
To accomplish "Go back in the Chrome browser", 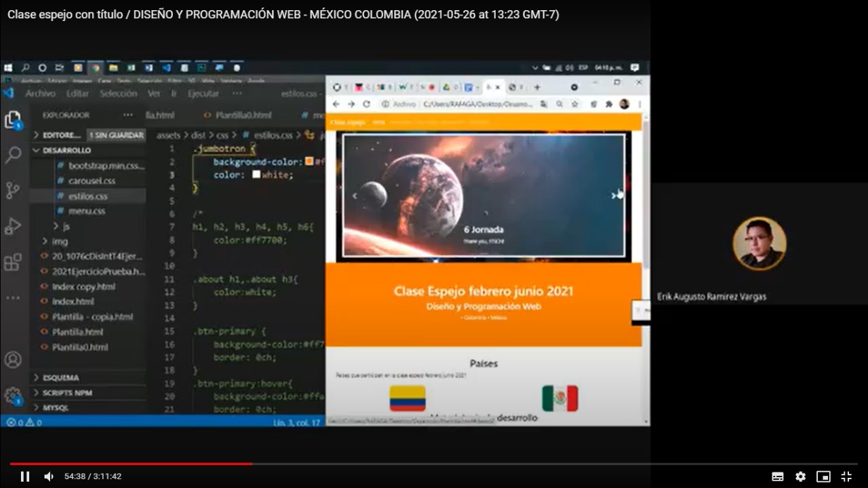I will (x=336, y=104).
